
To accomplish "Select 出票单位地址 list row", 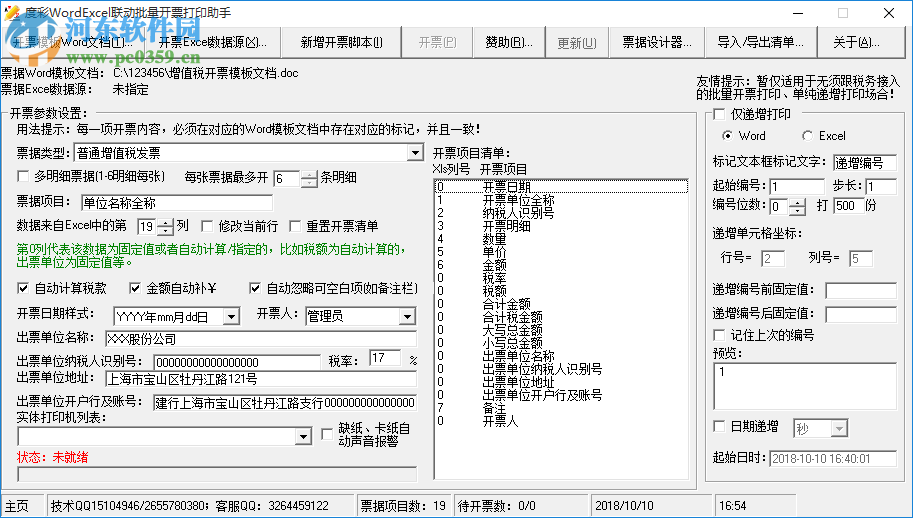I will coord(561,382).
